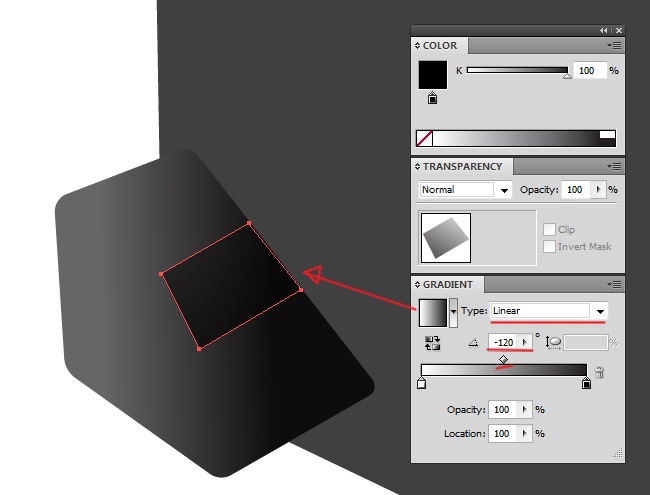Pick the white chip in the color spectrum bar
Image resolution: width=650 pixels, height=495 pixels.
607,134
